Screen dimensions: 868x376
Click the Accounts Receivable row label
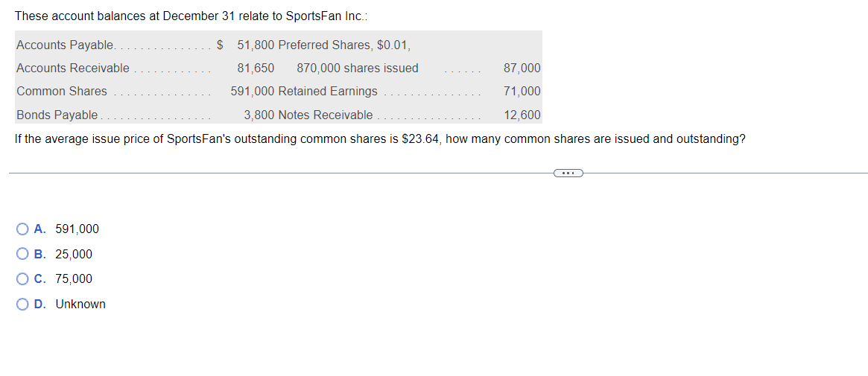coord(73,68)
